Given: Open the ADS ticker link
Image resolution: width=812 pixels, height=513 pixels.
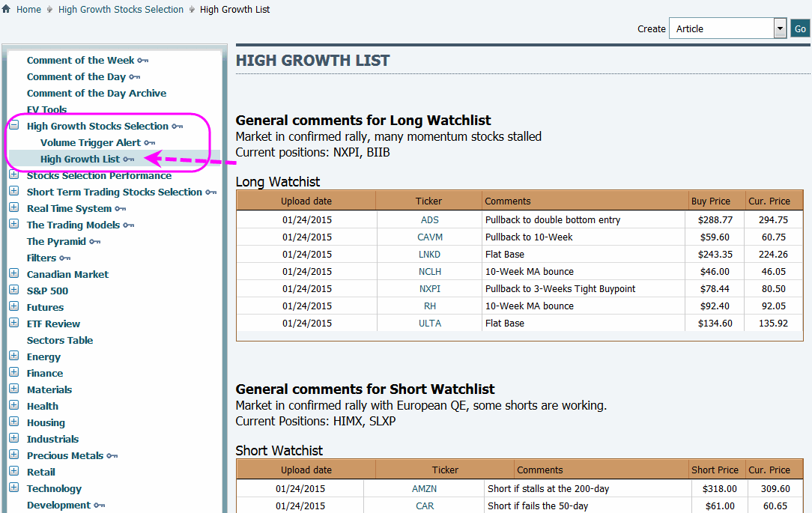Looking at the screenshot, I should [x=429, y=220].
